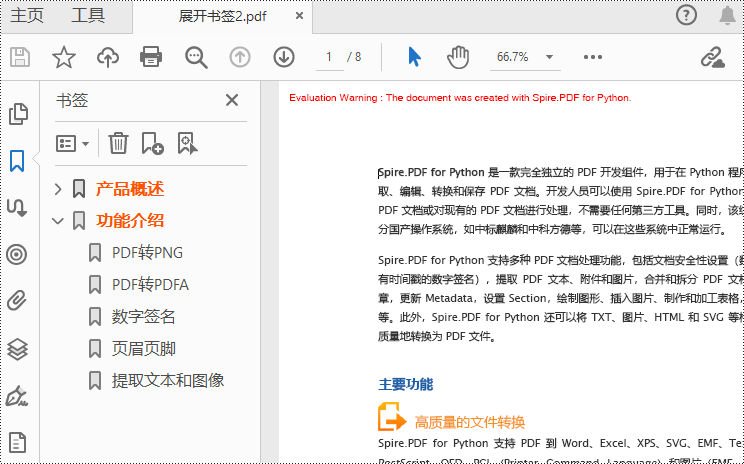Screen dimensions: 744x464
Task: Upload file to cloud icon
Action: [108, 57]
